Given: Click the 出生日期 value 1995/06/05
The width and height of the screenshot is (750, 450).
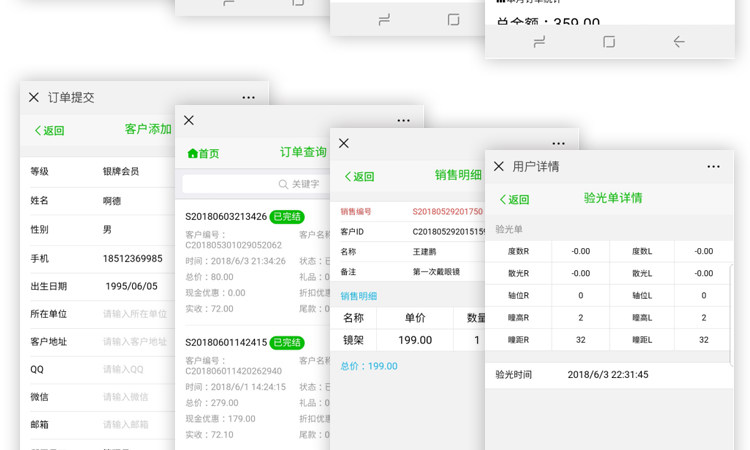Looking at the screenshot, I should pyautogui.click(x=131, y=286).
